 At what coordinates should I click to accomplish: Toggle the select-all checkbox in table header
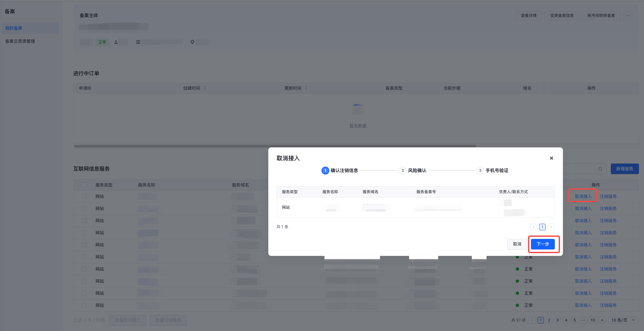84,185
